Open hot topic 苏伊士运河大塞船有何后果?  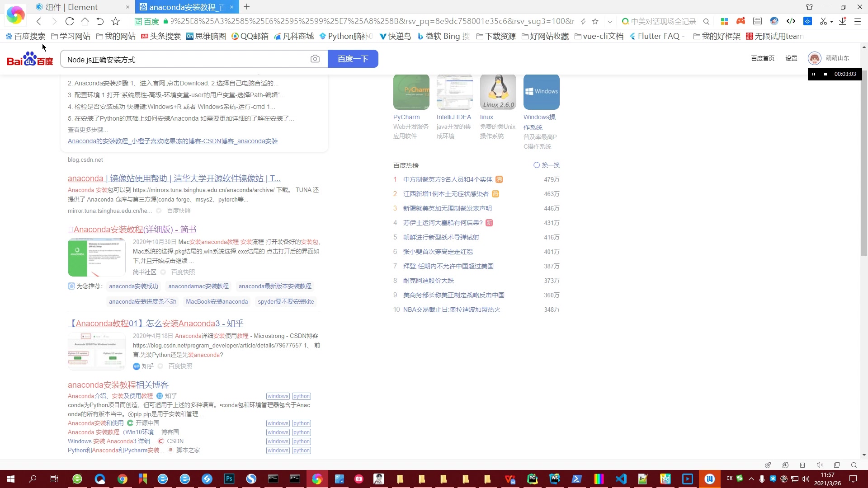(x=443, y=223)
